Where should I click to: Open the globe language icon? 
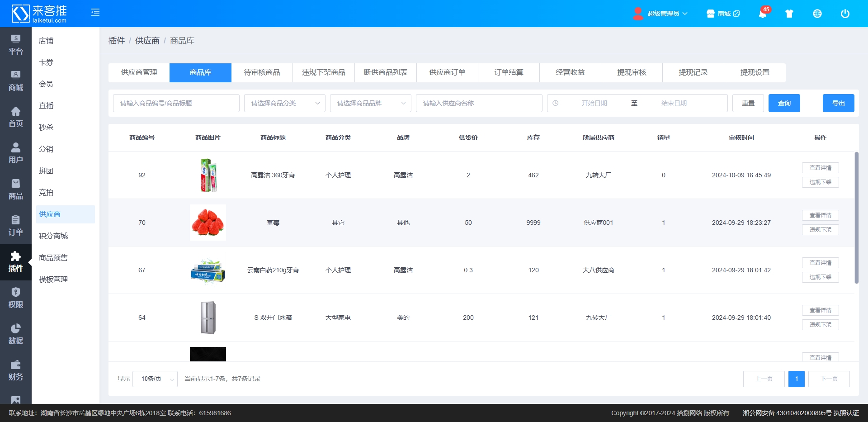pos(817,14)
